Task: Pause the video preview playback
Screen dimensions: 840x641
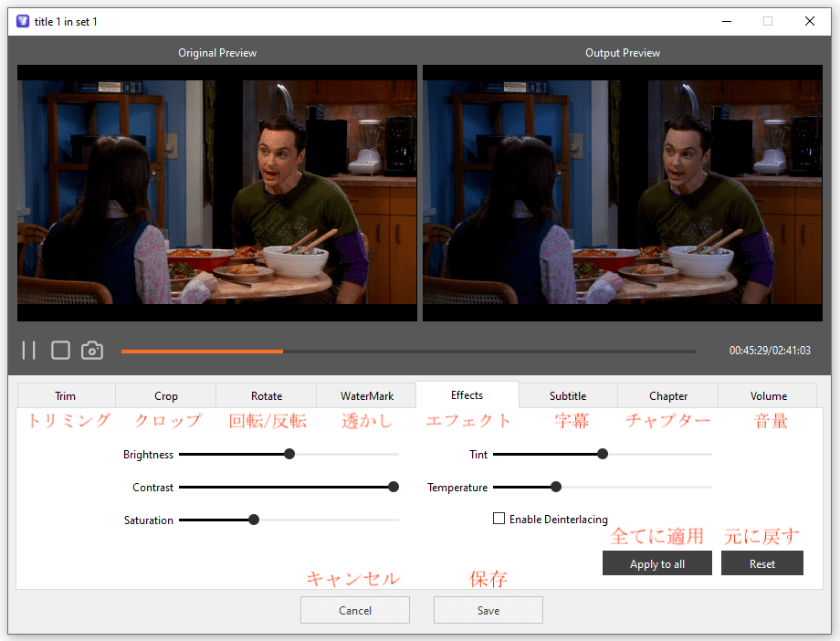Action: (x=29, y=351)
